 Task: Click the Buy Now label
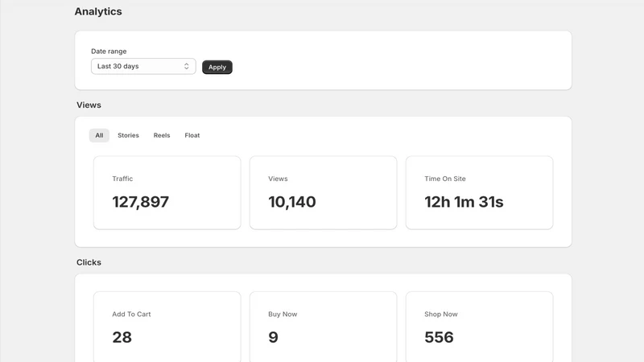pyautogui.click(x=283, y=314)
